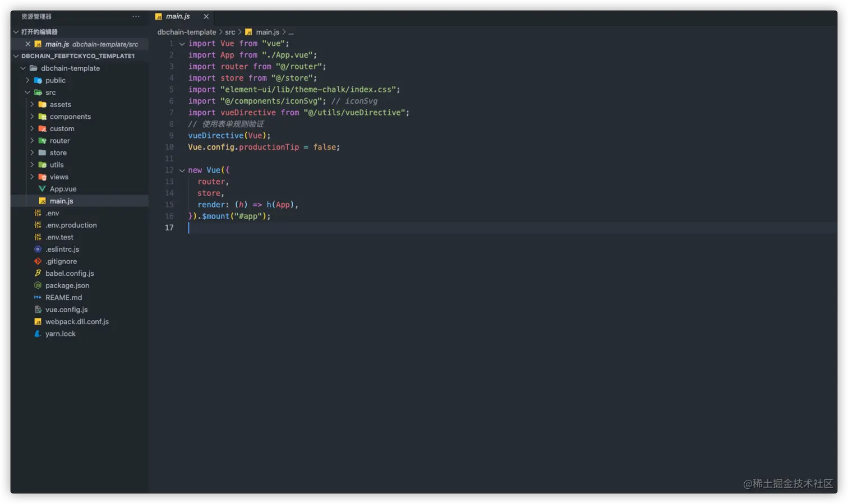Fold the new Vue block at line 12
Viewport: 848px width, 504px height.
[x=182, y=170]
